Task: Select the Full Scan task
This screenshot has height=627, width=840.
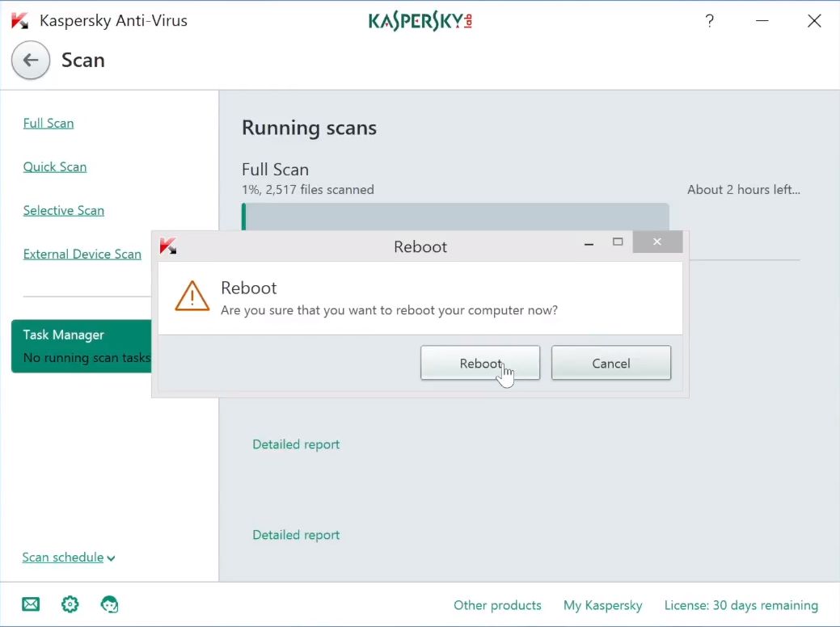Action: [x=48, y=123]
